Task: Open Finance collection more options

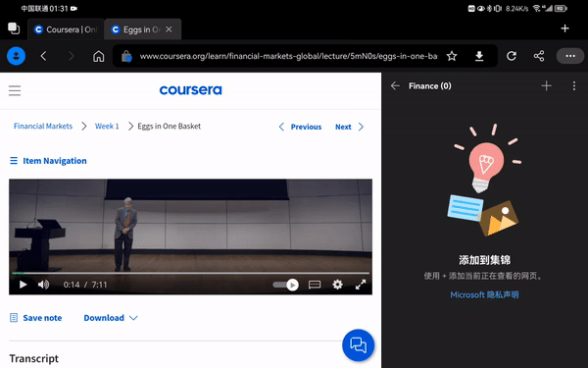Action: pyautogui.click(x=574, y=86)
